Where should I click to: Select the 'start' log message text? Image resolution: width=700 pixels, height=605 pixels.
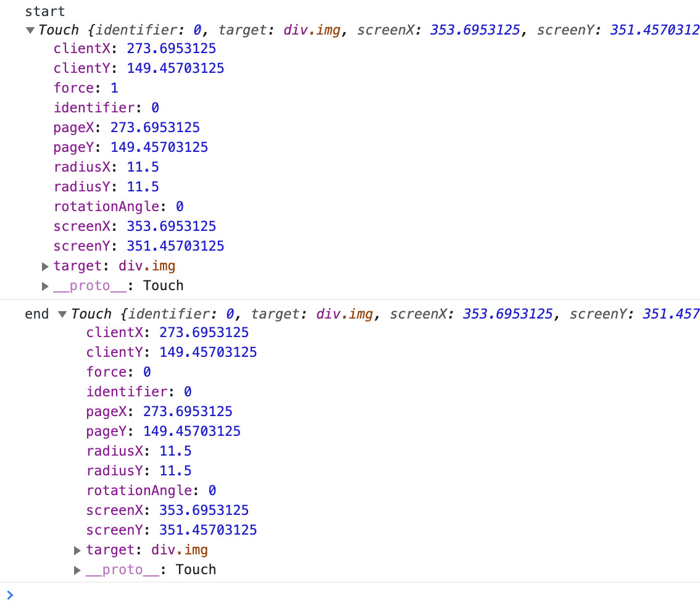point(44,11)
